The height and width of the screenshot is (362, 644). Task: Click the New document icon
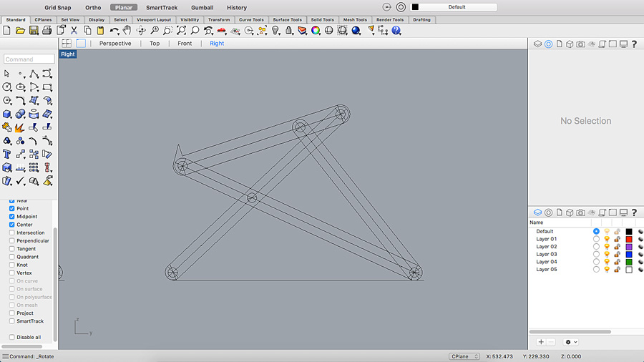coord(6,30)
